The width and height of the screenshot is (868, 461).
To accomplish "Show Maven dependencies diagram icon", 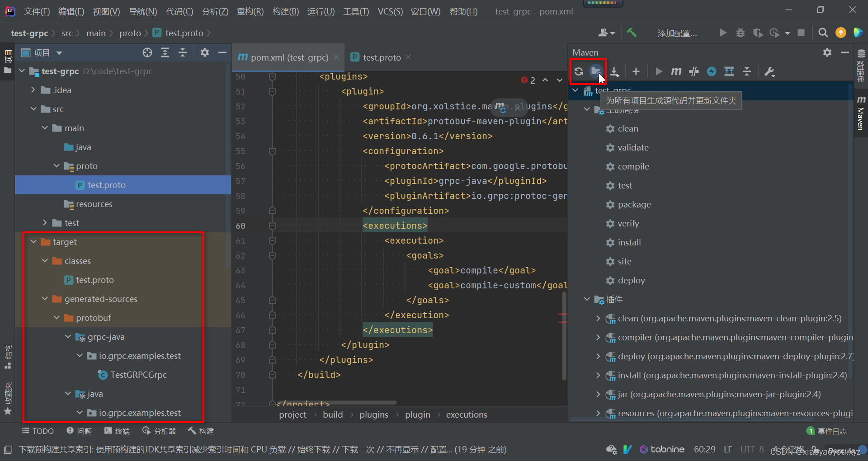I will [729, 71].
